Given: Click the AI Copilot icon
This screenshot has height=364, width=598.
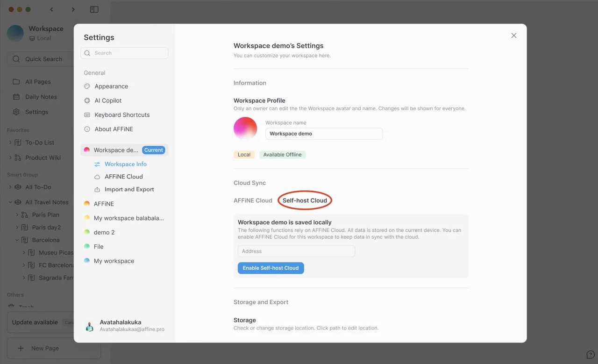Looking at the screenshot, I should pos(87,100).
